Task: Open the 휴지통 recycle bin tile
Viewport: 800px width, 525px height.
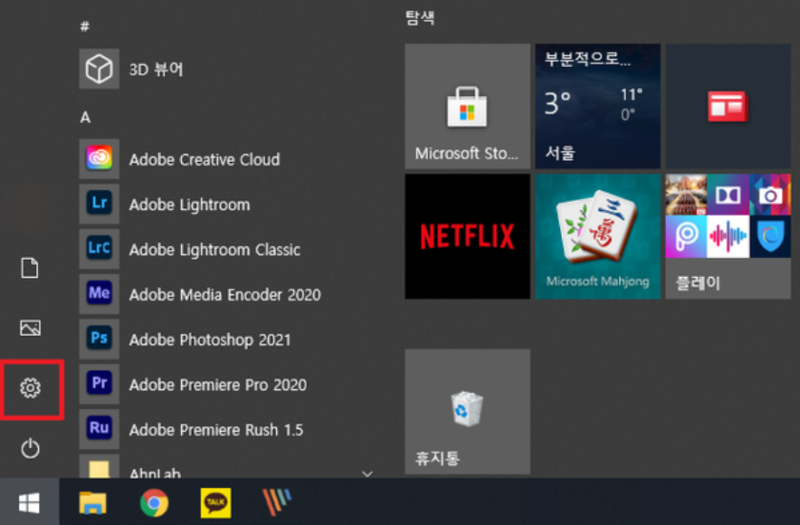Action: coord(467,412)
